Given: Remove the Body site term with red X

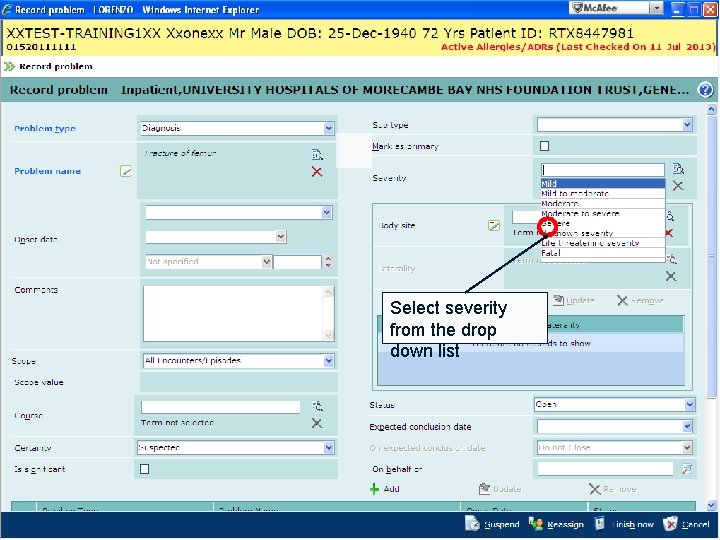Looking at the screenshot, I should point(669,233).
